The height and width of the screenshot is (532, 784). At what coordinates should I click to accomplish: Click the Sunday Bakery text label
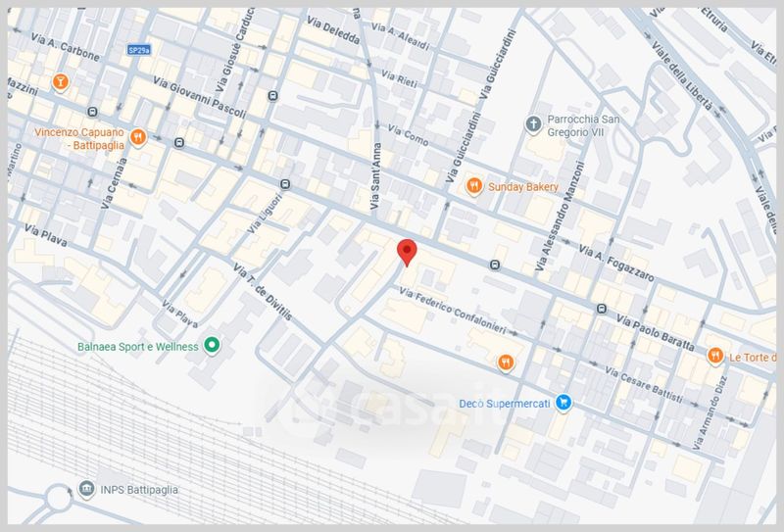524,186
